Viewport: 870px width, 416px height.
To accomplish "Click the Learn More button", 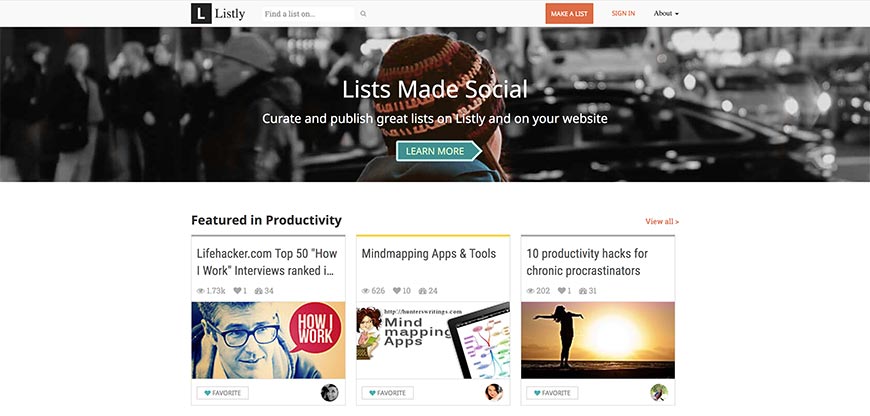I will pos(436,151).
